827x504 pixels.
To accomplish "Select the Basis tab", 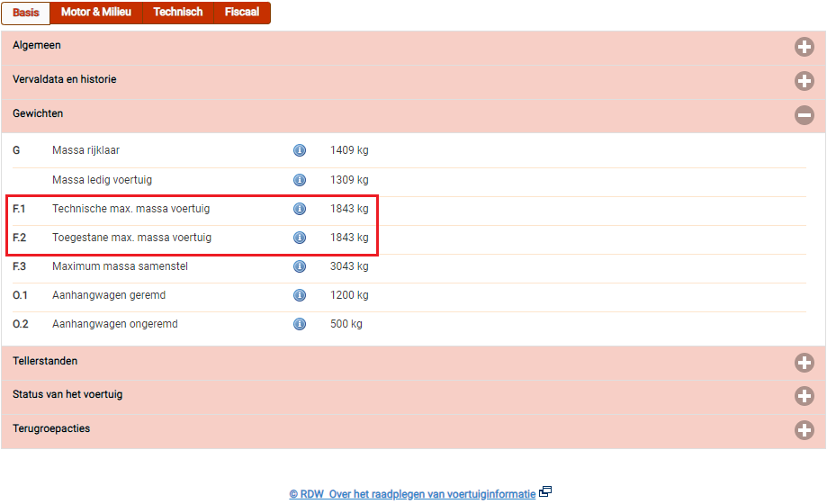I will pyautogui.click(x=25, y=13).
